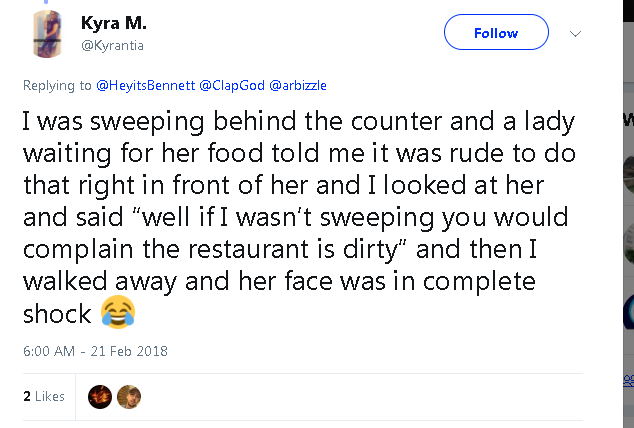This screenshot has height=428, width=634.
Task: Expand the tweet options chevron beside Follow
Action: [575, 33]
